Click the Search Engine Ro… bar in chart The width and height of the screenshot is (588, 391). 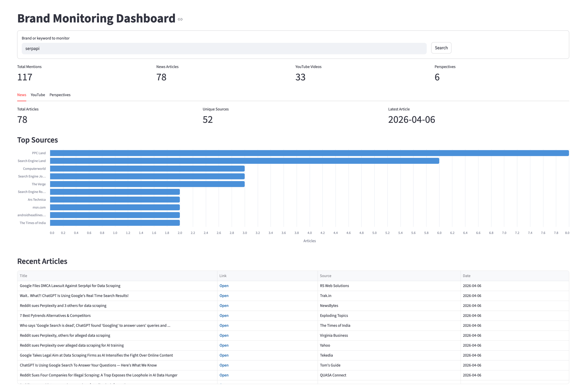pyautogui.click(x=115, y=192)
